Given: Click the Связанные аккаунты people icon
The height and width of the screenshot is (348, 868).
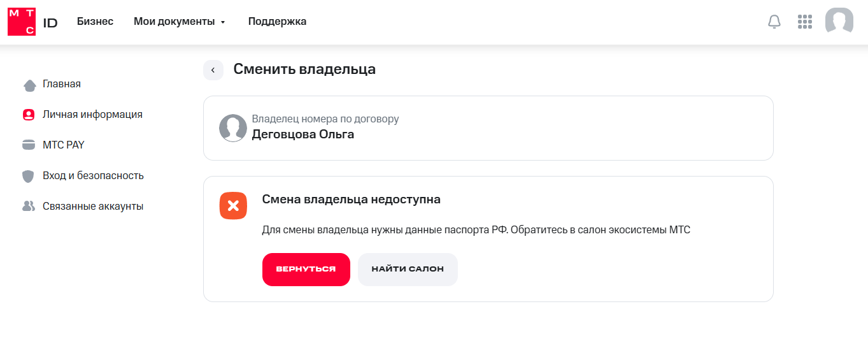Looking at the screenshot, I should tap(28, 207).
